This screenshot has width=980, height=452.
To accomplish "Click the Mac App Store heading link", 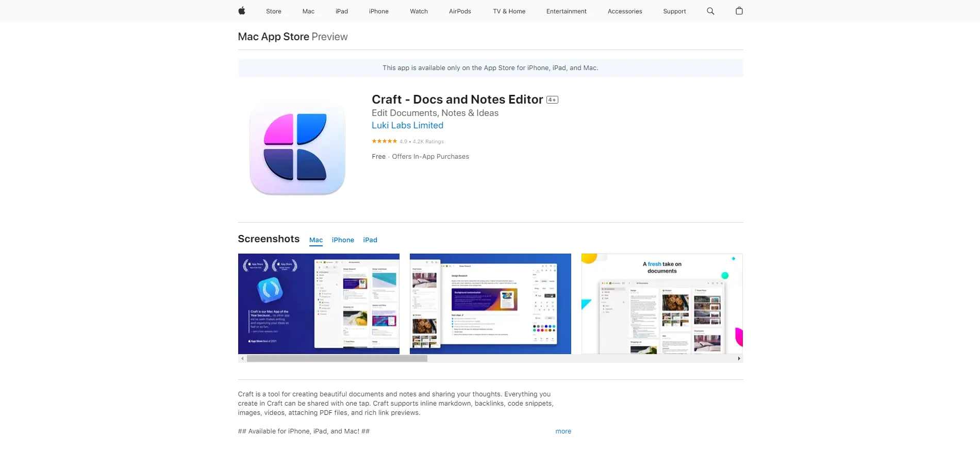I will [273, 37].
